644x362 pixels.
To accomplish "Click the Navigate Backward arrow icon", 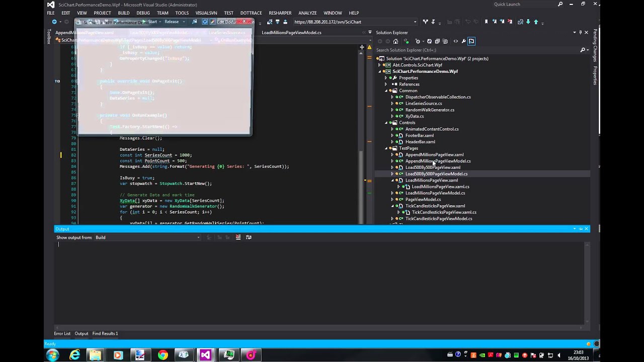I will 54,22.
